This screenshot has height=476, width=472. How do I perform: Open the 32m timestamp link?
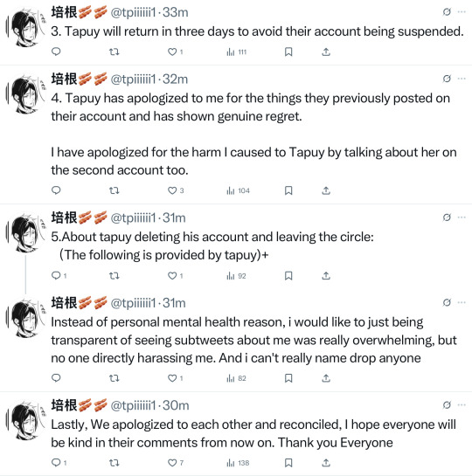pyautogui.click(x=176, y=79)
